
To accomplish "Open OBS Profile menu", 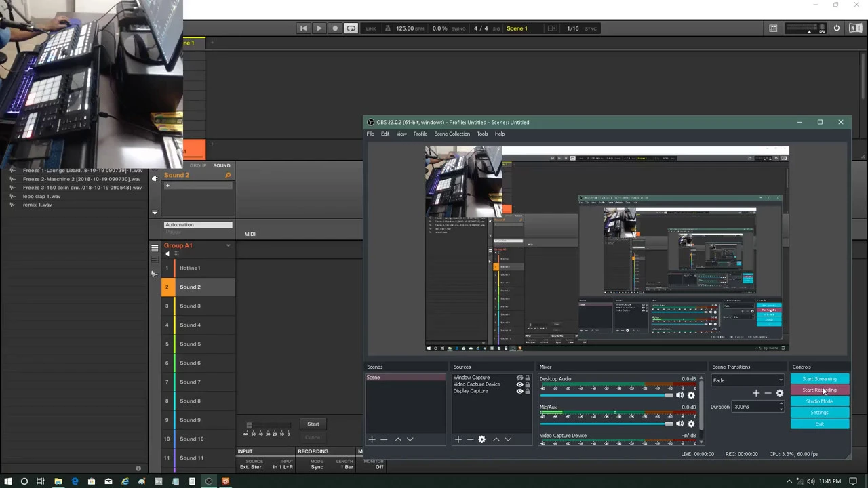I will [x=420, y=134].
